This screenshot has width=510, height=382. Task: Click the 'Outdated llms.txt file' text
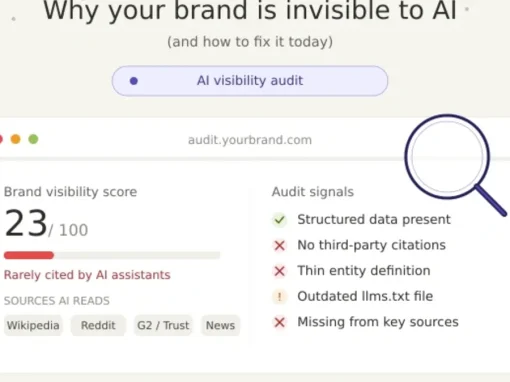coord(365,296)
